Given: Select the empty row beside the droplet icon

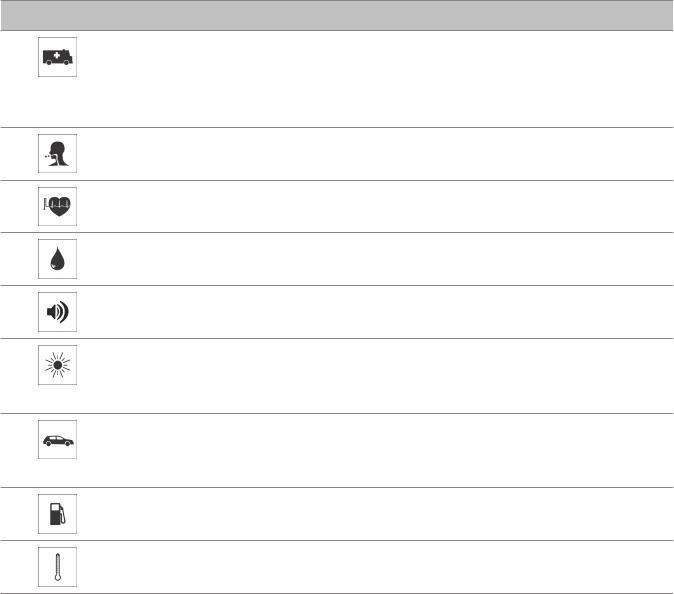Looking at the screenshot, I should [x=370, y=260].
